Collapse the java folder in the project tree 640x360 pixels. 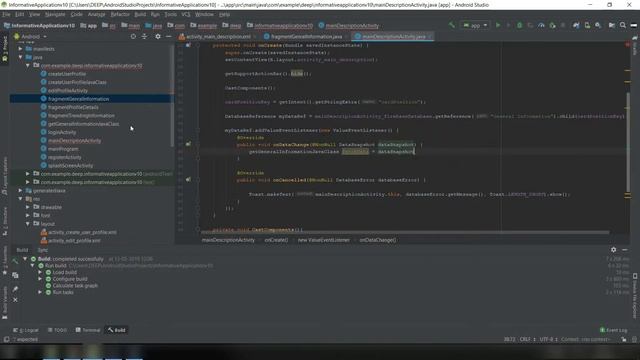20,57
